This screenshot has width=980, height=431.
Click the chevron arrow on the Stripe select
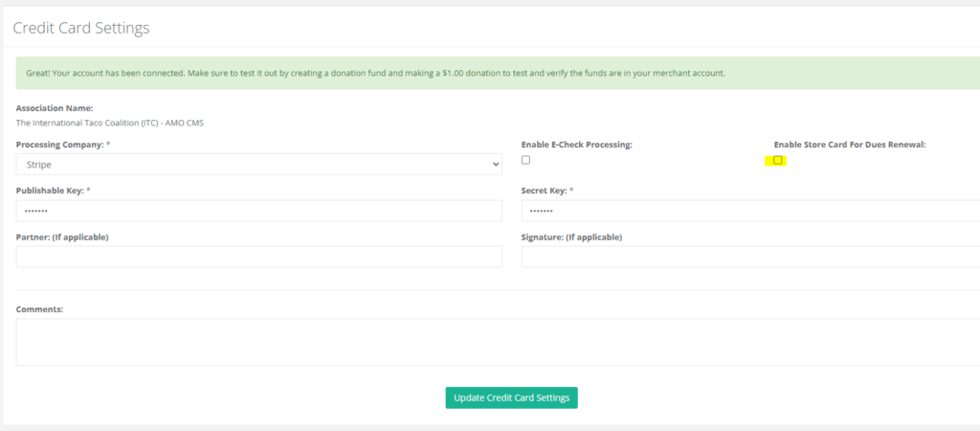click(x=495, y=165)
